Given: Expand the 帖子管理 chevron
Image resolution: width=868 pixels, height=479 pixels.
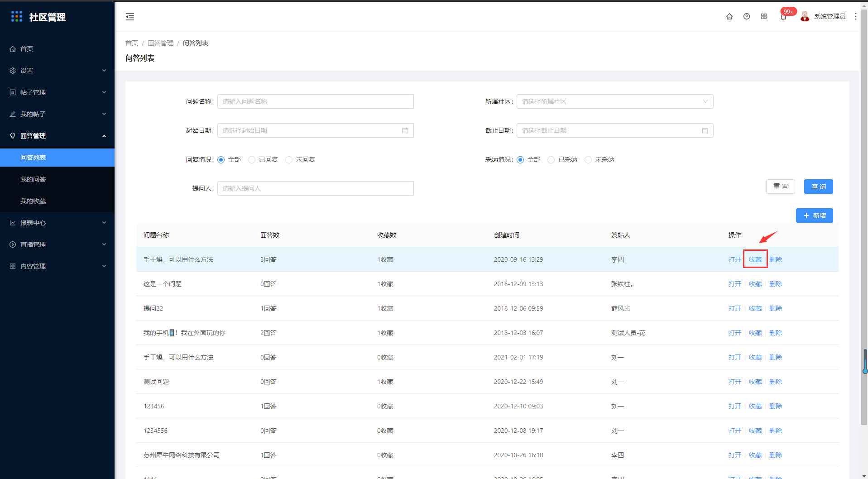Looking at the screenshot, I should (x=104, y=92).
